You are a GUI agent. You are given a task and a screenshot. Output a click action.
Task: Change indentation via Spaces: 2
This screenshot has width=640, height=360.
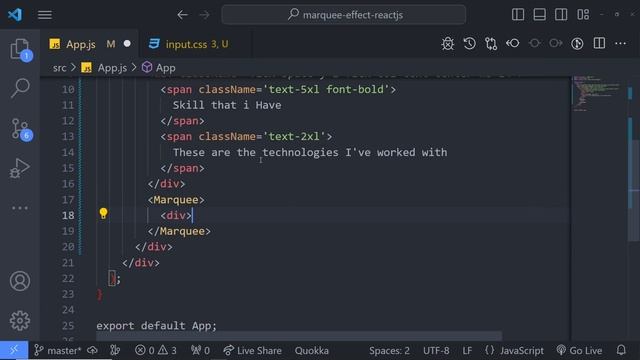coord(389,351)
